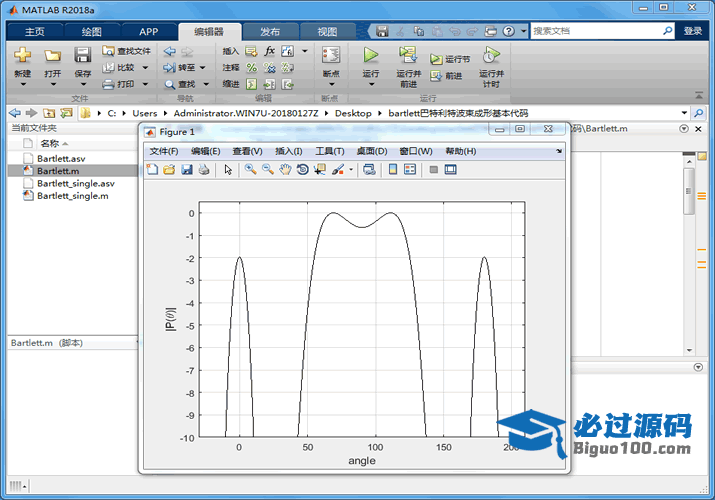The width and height of the screenshot is (715, 500).
Task: Switch to the 绘图 ribbon tab
Action: (91, 31)
